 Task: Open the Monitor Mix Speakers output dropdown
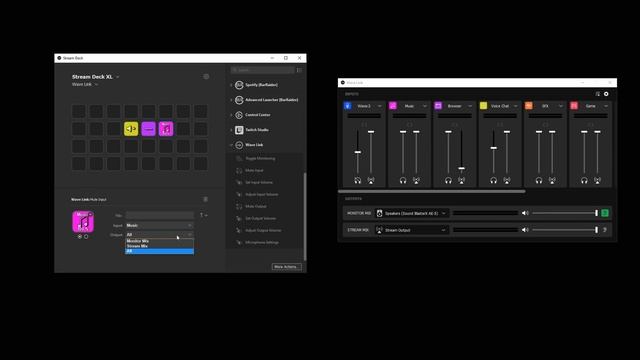point(411,213)
